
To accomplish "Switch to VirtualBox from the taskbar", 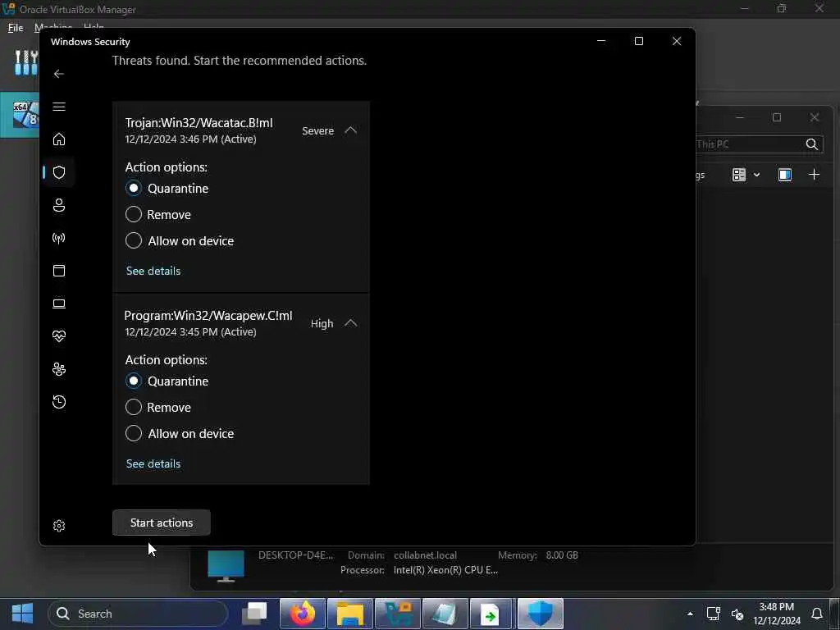I will pos(398,614).
